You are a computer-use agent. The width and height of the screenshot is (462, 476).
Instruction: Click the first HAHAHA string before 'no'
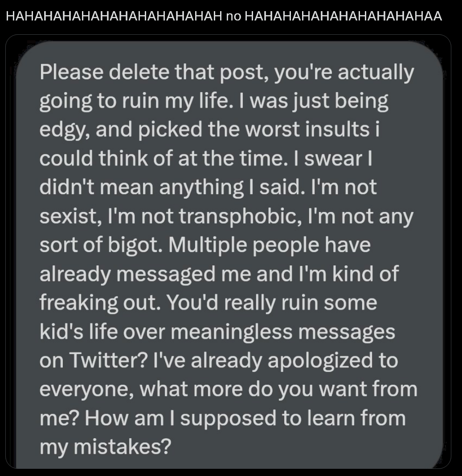114,16
